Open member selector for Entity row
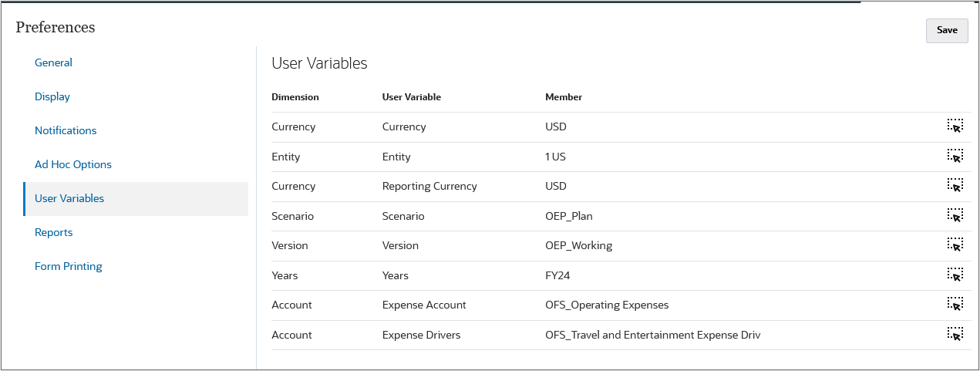Image resolution: width=980 pixels, height=371 pixels. click(x=955, y=156)
